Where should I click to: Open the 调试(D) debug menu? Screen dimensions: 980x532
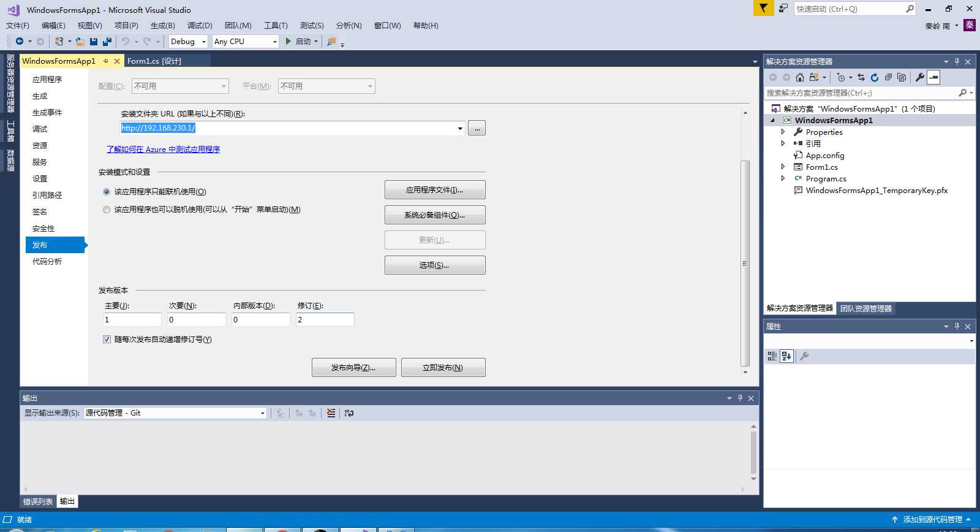[200, 26]
